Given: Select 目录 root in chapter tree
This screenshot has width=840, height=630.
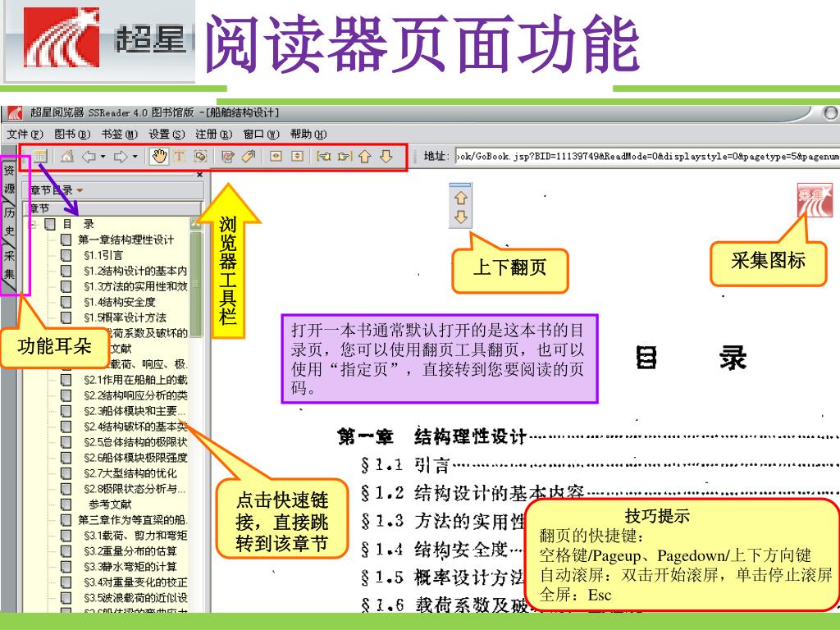Looking at the screenshot, I should (79, 224).
